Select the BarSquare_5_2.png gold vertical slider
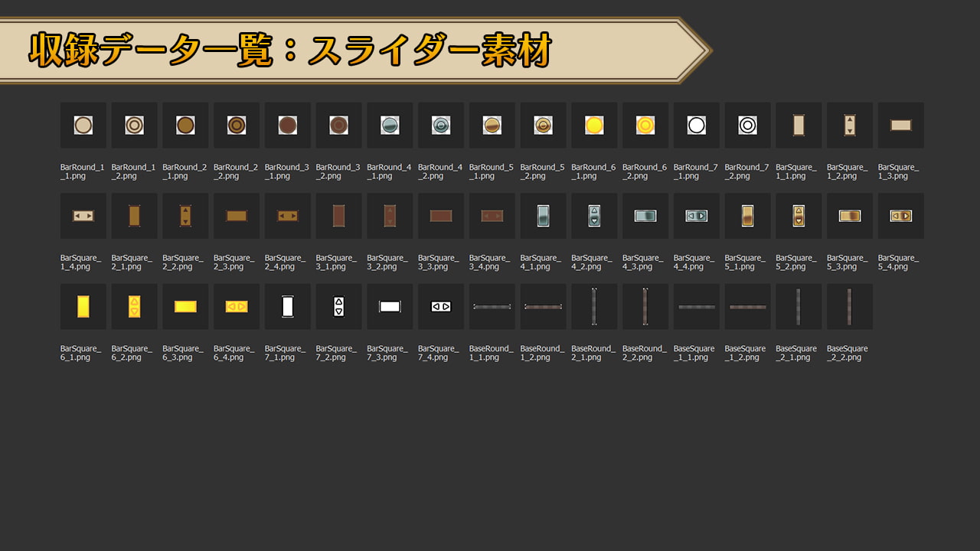 [798, 216]
